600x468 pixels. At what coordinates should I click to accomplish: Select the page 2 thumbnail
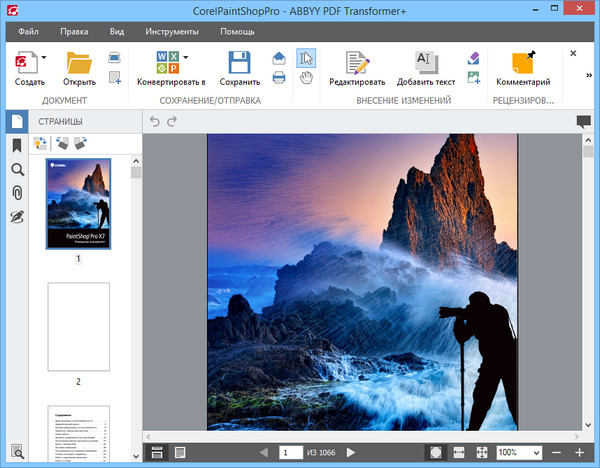tap(78, 327)
